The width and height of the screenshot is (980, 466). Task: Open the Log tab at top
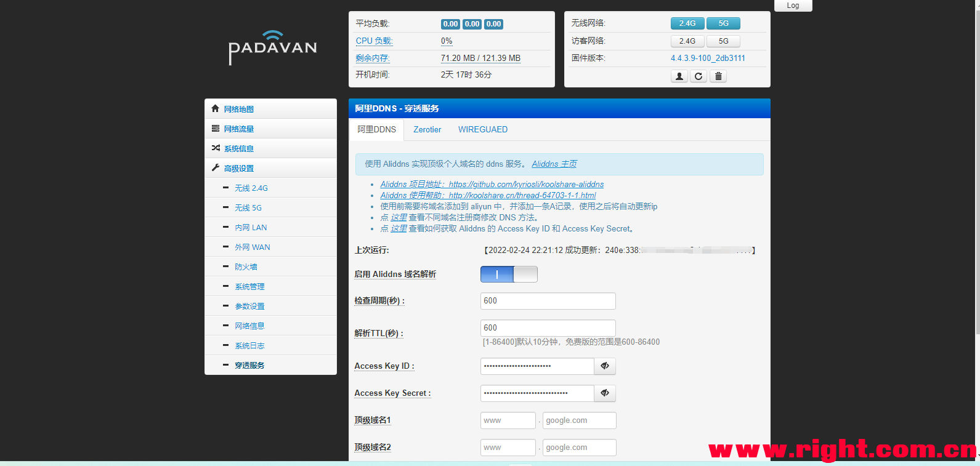coord(793,6)
